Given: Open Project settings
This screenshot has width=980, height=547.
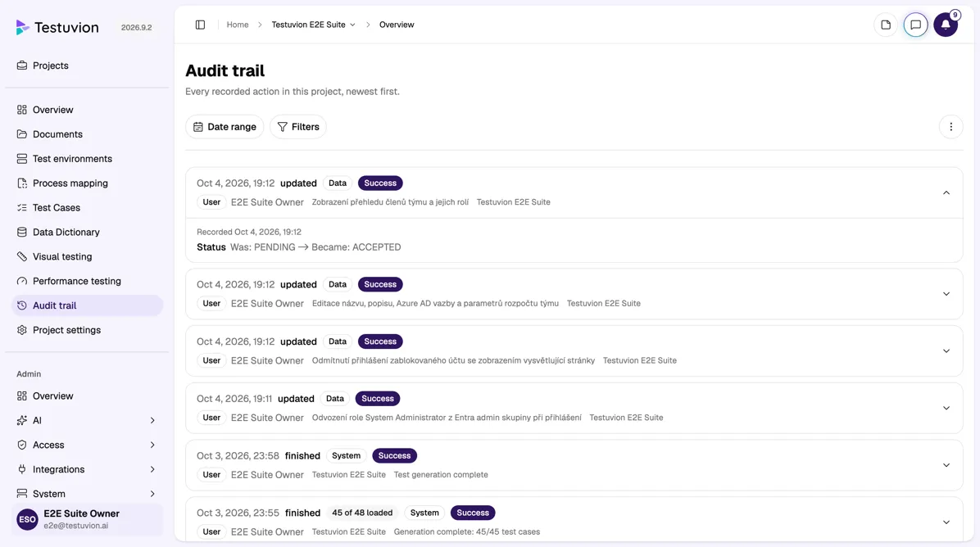Looking at the screenshot, I should [x=88, y=330].
